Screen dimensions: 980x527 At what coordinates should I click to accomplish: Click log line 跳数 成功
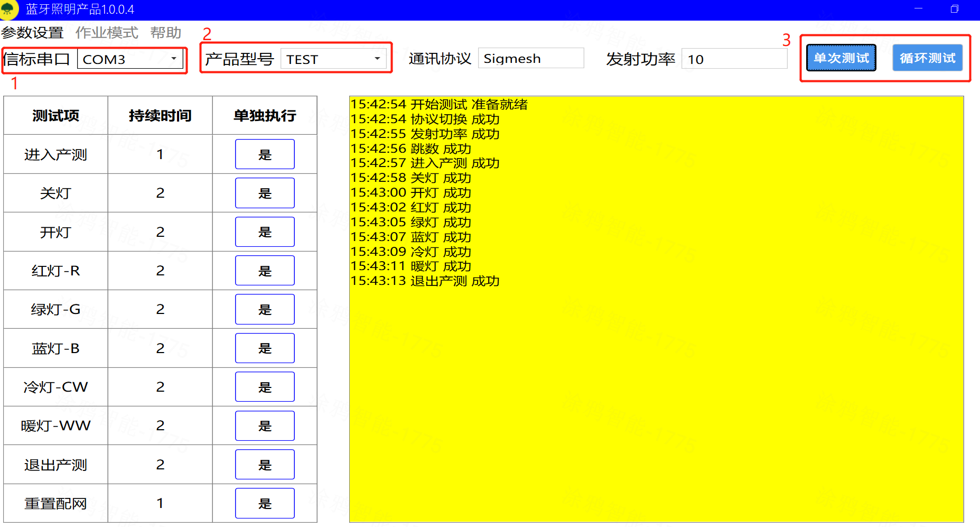click(410, 149)
